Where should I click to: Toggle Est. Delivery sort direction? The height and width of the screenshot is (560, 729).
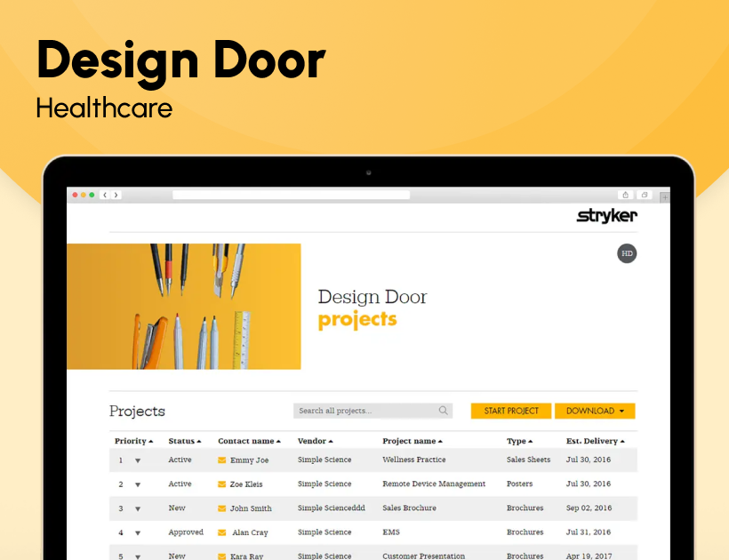596,440
